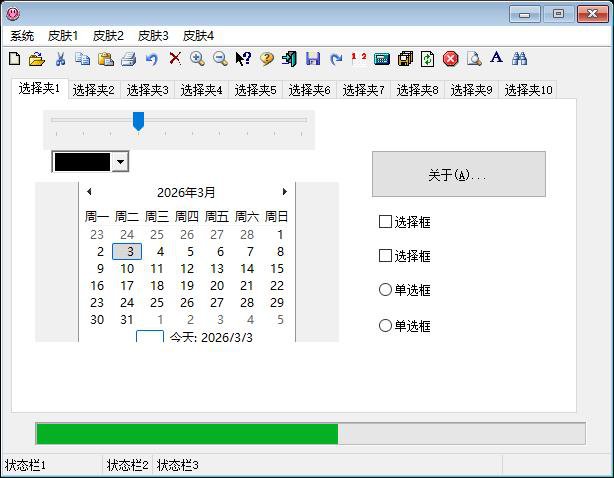
Task: Open the 系统 menu
Action: click(22, 35)
